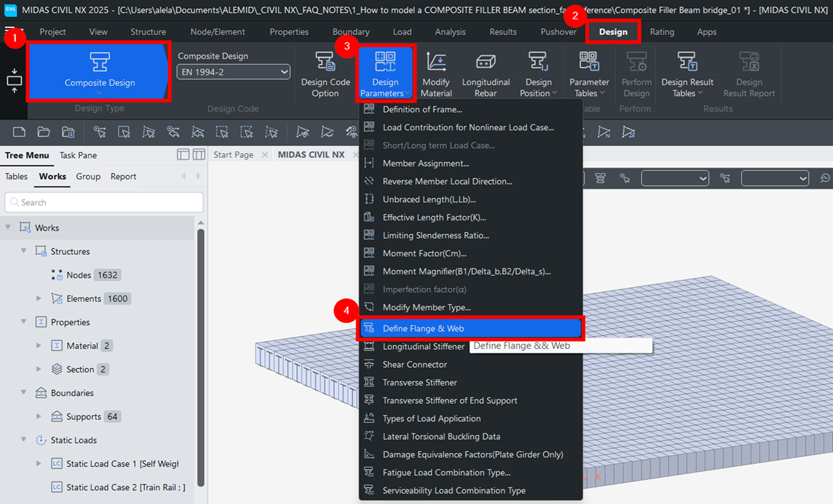Image resolution: width=833 pixels, height=504 pixels.
Task: Open the Design Parameters dropdown
Action: 385,75
